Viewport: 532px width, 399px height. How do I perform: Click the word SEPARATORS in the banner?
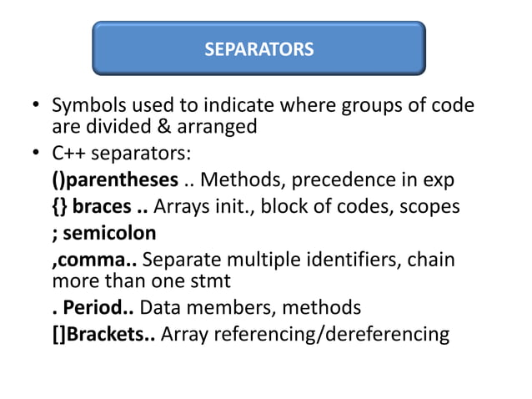click(258, 49)
